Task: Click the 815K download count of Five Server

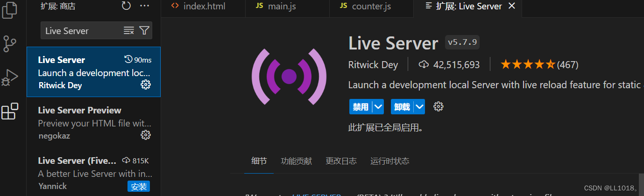Action: 135,161
